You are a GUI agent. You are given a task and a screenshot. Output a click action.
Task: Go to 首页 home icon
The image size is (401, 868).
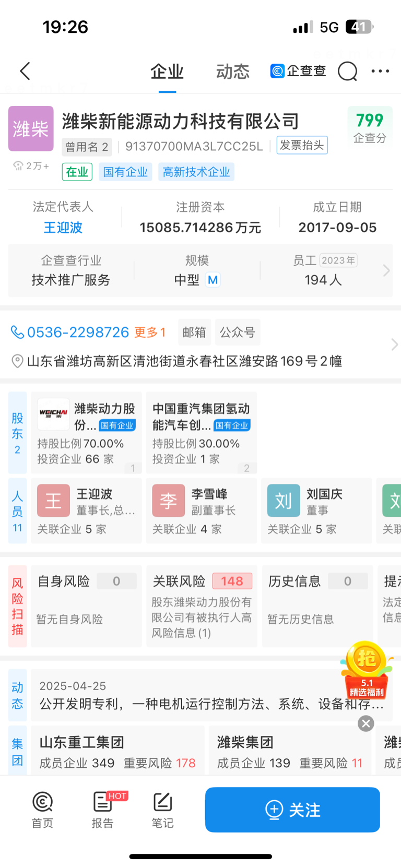tap(42, 810)
